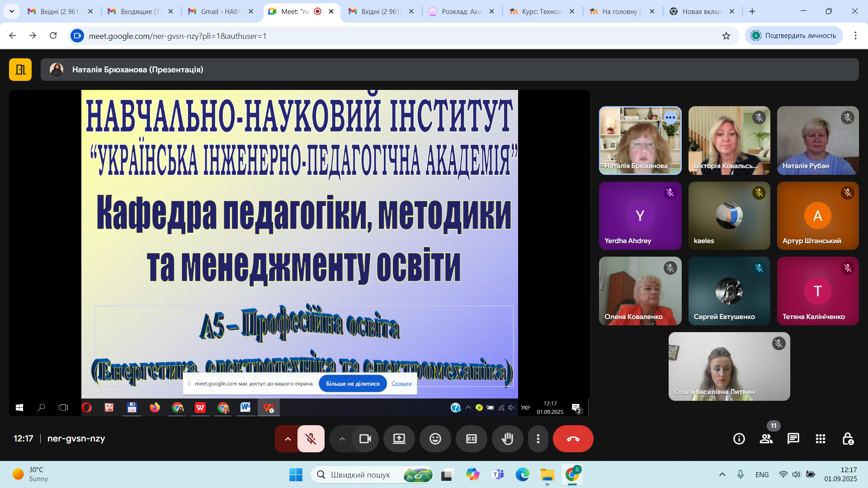Image resolution: width=868 pixels, height=488 pixels.
Task: Open the Windows Start button in taskbar
Action: pyautogui.click(x=296, y=475)
